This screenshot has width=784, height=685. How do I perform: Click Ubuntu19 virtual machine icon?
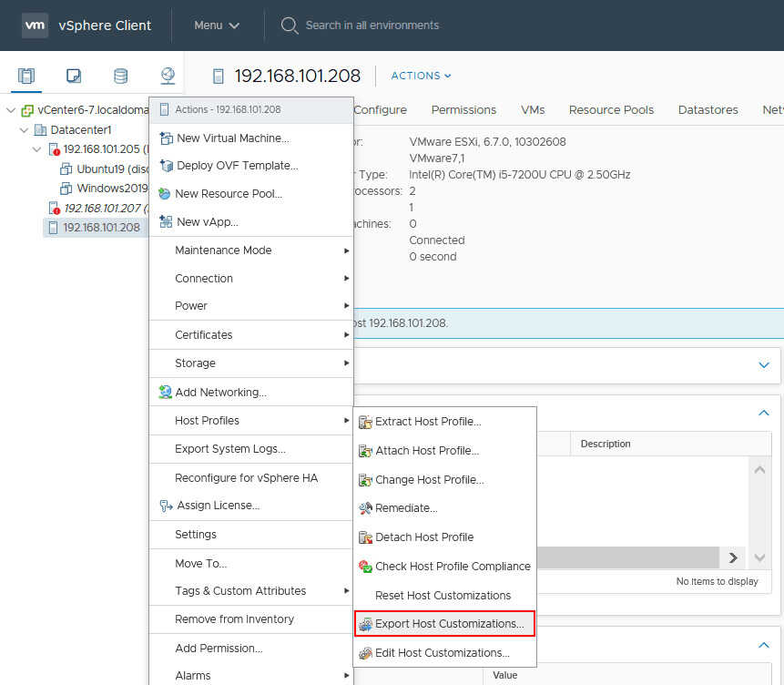(66, 169)
